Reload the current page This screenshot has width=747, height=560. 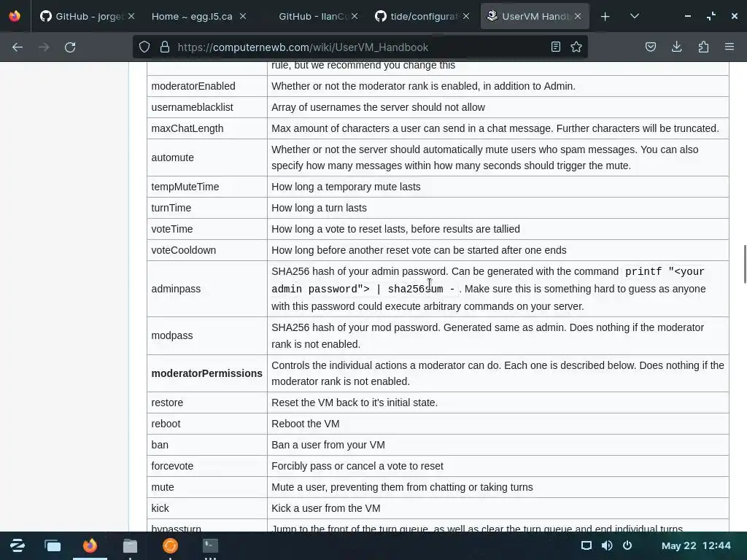point(70,47)
